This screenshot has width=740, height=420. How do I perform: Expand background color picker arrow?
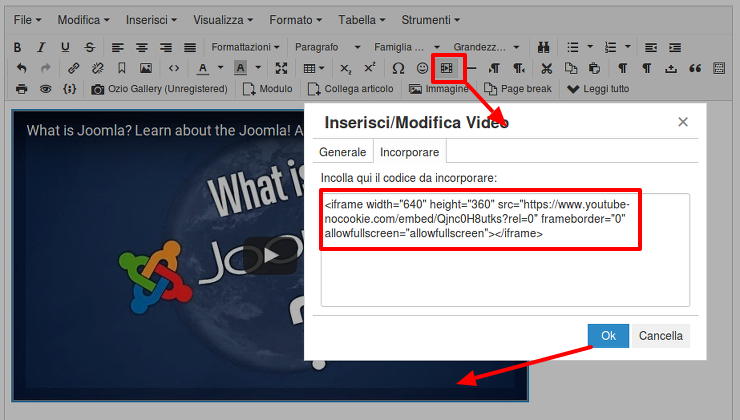(x=258, y=68)
